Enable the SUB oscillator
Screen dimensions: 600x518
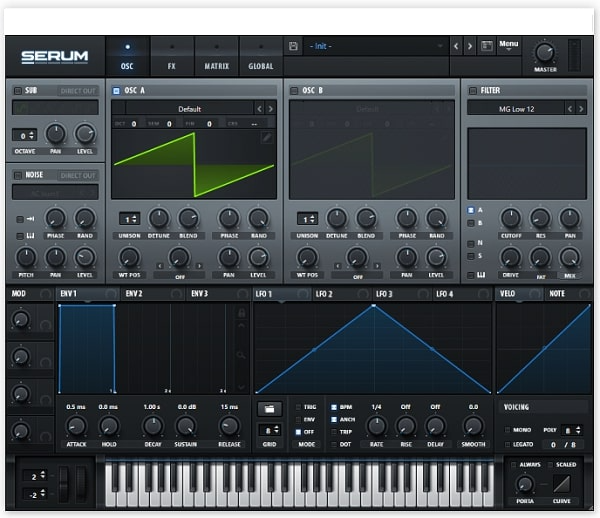click(18, 91)
